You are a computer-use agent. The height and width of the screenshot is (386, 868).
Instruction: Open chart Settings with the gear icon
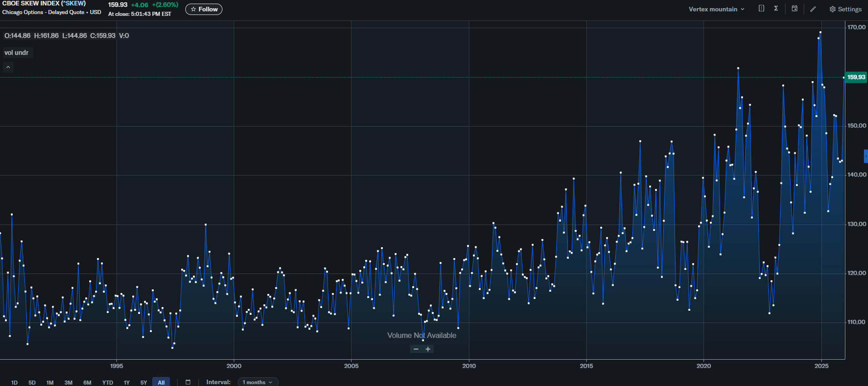coord(845,9)
